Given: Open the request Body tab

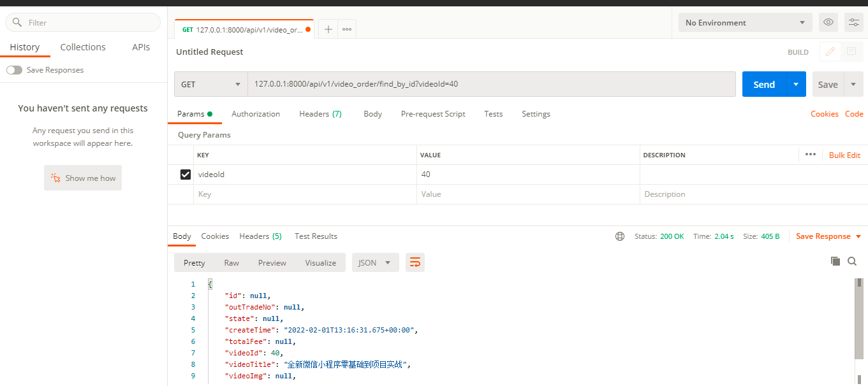Looking at the screenshot, I should (373, 114).
